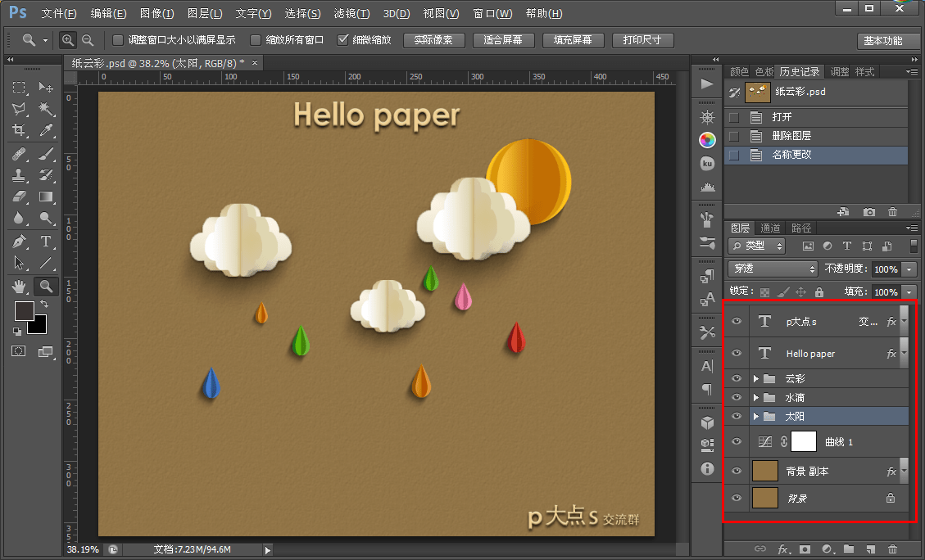Select the Eyedropper tool
Image resolution: width=925 pixels, height=560 pixels.
click(x=45, y=130)
